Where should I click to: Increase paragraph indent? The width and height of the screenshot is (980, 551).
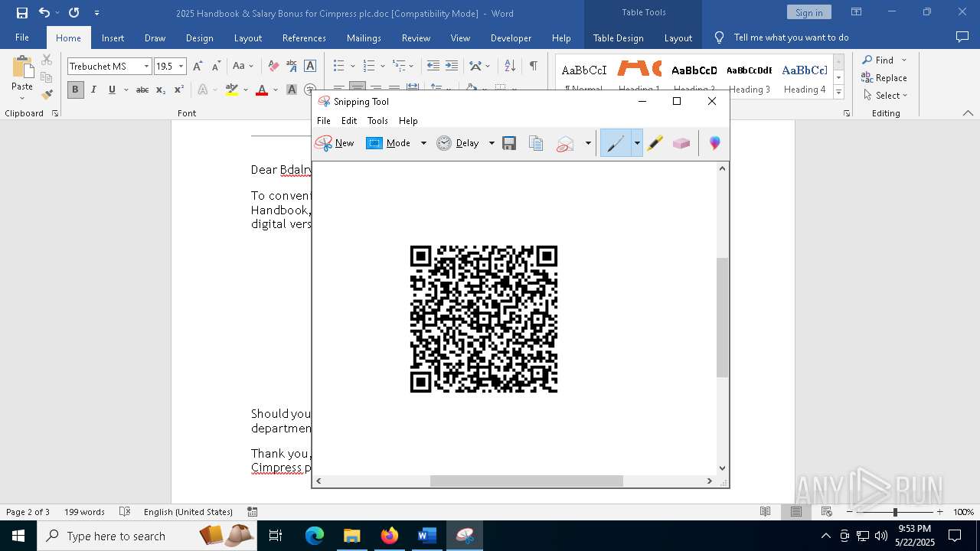pos(452,66)
